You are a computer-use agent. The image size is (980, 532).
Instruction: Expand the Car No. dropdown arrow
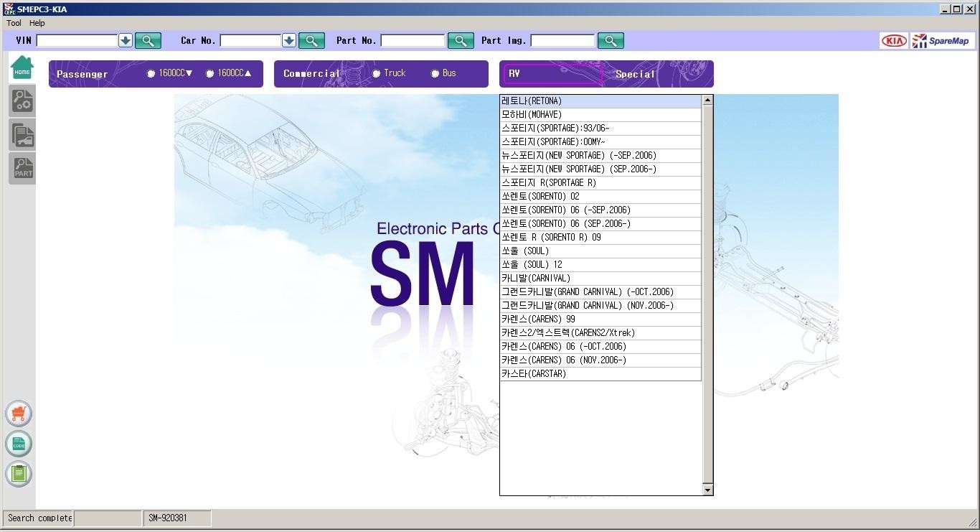pos(289,41)
